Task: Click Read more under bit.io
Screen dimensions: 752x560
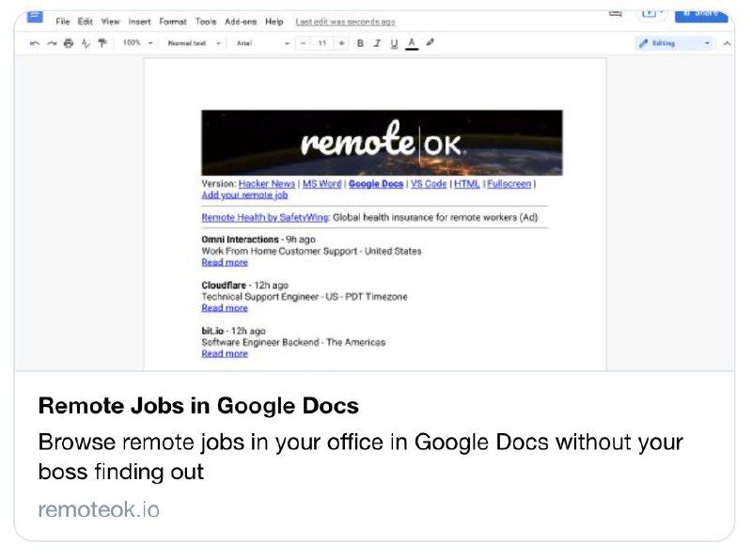Action: click(x=225, y=353)
